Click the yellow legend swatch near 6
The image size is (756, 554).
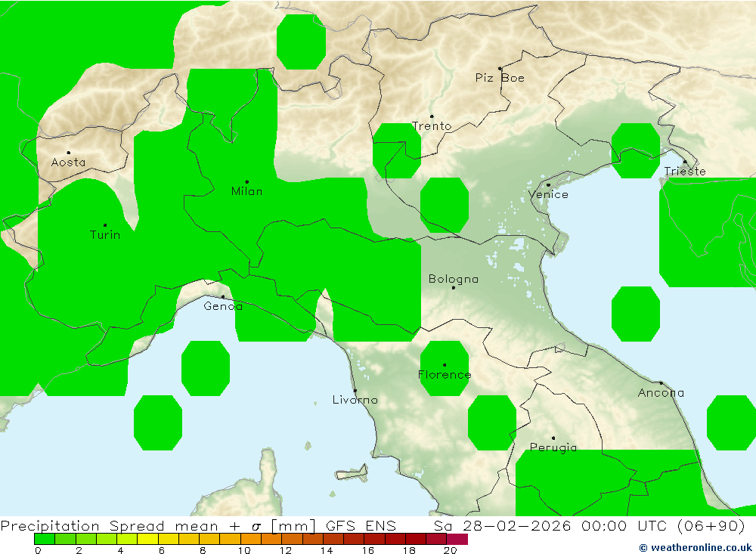[x=148, y=539]
